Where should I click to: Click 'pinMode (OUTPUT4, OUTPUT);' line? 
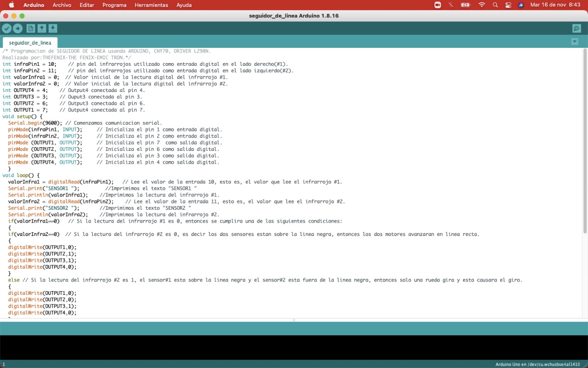pos(45,162)
